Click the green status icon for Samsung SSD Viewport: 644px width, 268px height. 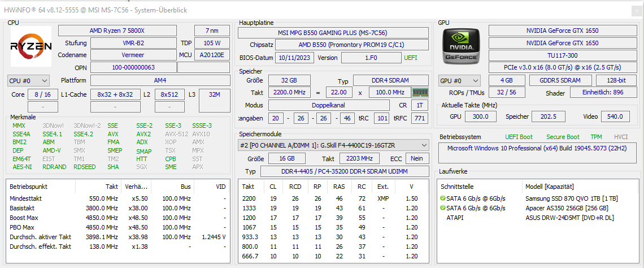442,198
